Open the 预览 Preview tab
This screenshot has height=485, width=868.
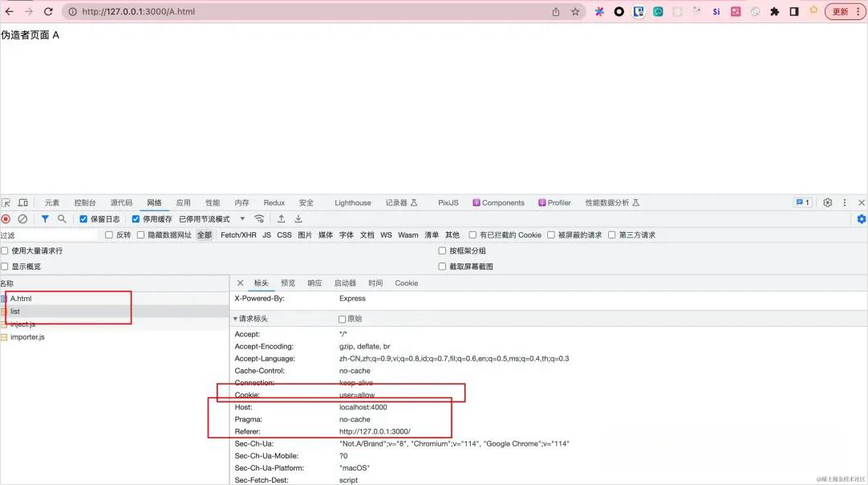point(288,283)
